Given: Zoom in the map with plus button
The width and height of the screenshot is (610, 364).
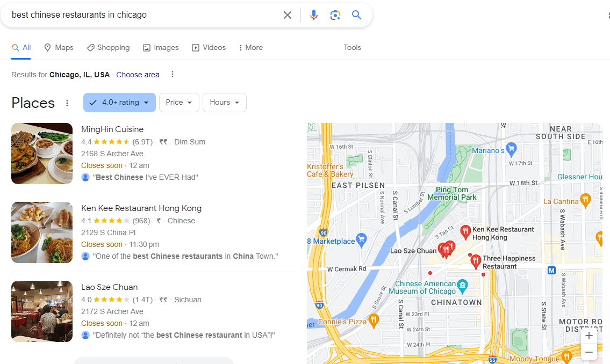Looking at the screenshot, I should (x=589, y=336).
